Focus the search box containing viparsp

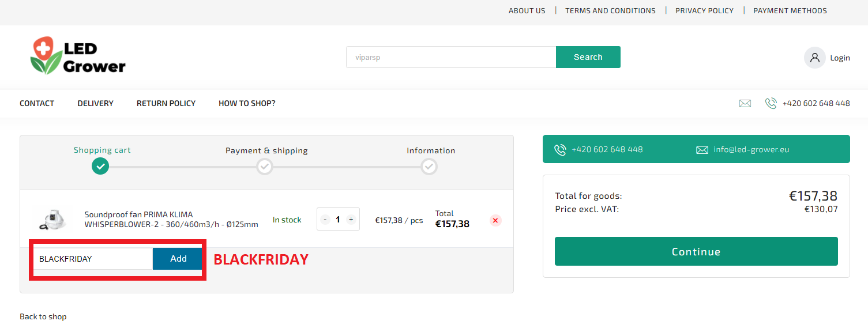click(451, 57)
